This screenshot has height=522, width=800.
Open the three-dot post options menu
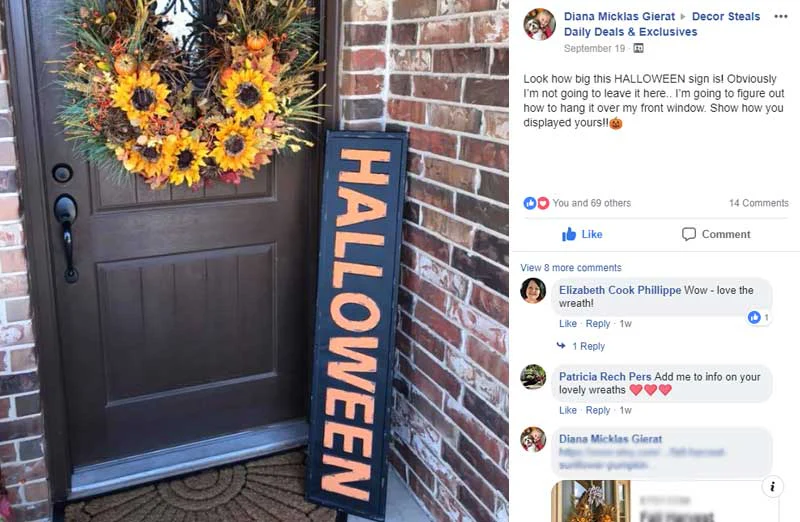pos(781,16)
